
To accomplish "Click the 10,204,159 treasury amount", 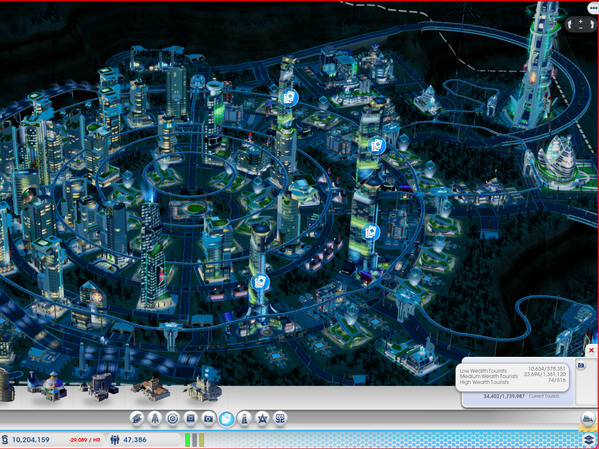I will tap(31, 440).
